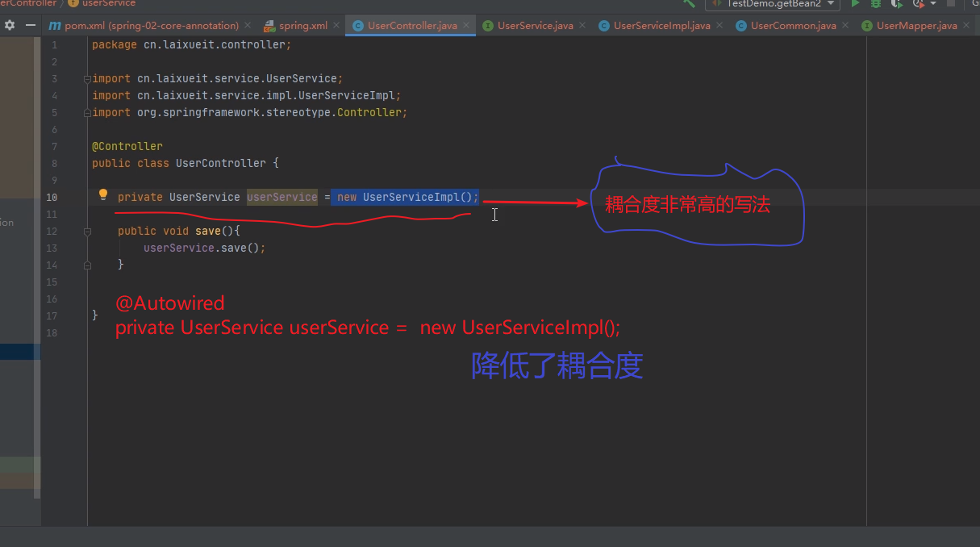
Task: Collapse the save method fold at line 12
Action: tap(86, 230)
